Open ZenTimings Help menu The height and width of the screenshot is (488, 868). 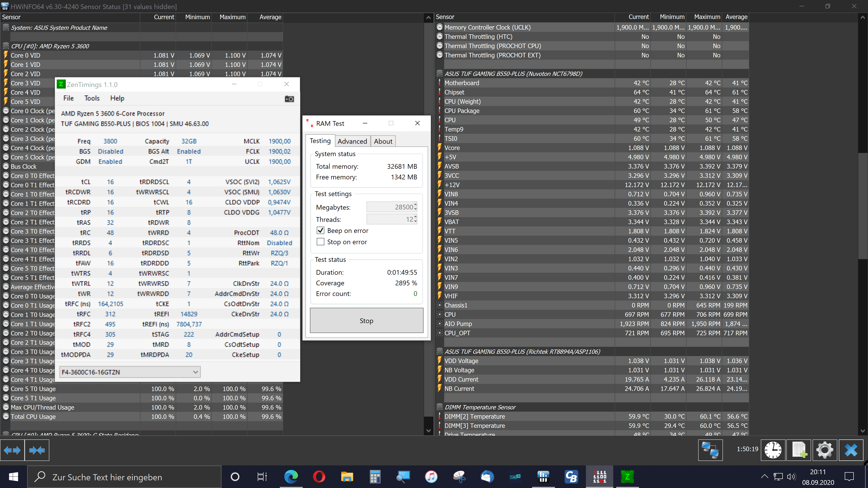(117, 98)
